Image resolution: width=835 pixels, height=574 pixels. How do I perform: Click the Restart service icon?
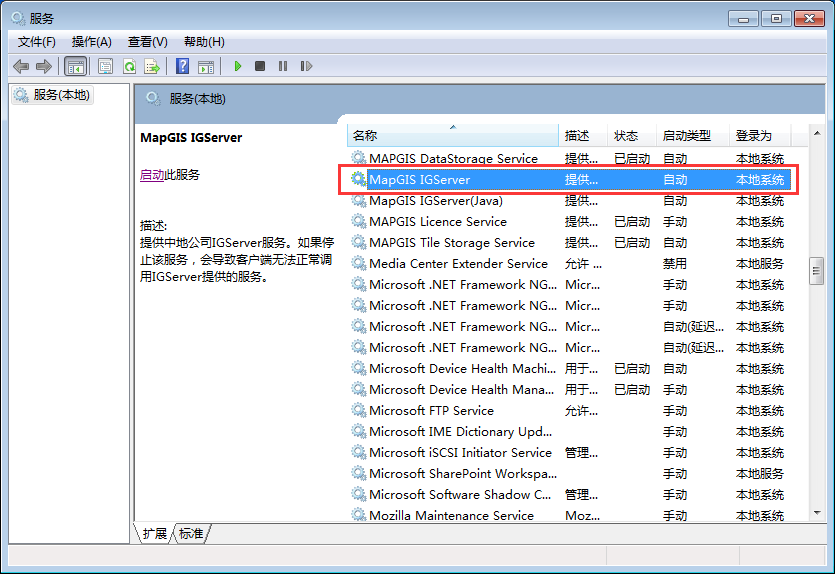[306, 66]
